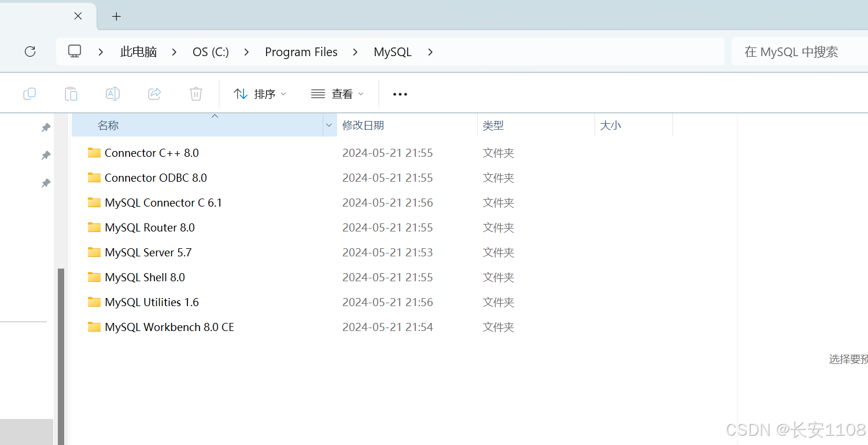Go to Program Files in the breadcrumb
The image size is (868, 445).
click(x=301, y=52)
